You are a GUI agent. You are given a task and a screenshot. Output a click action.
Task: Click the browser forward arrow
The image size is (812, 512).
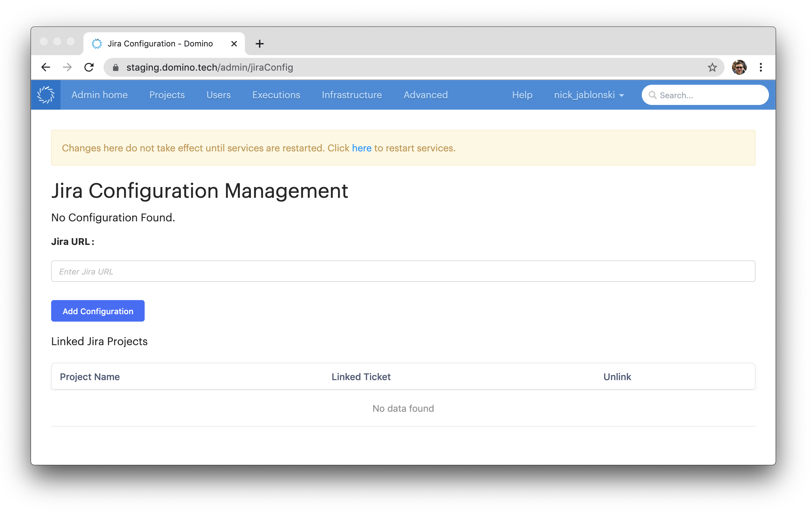(67, 68)
